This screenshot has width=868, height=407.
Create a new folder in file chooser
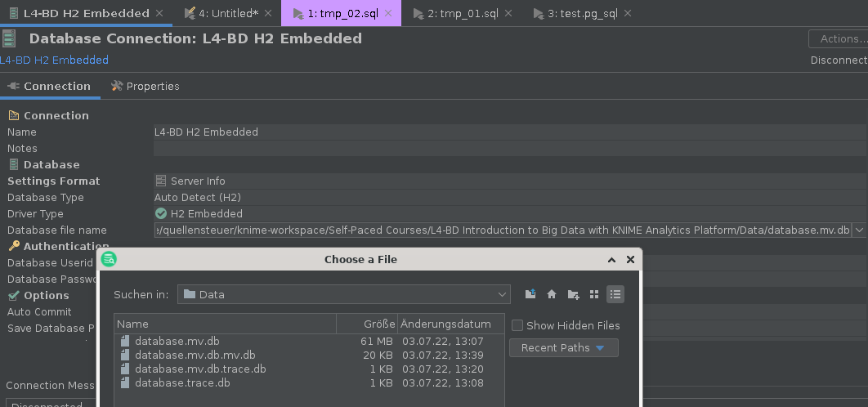(573, 294)
